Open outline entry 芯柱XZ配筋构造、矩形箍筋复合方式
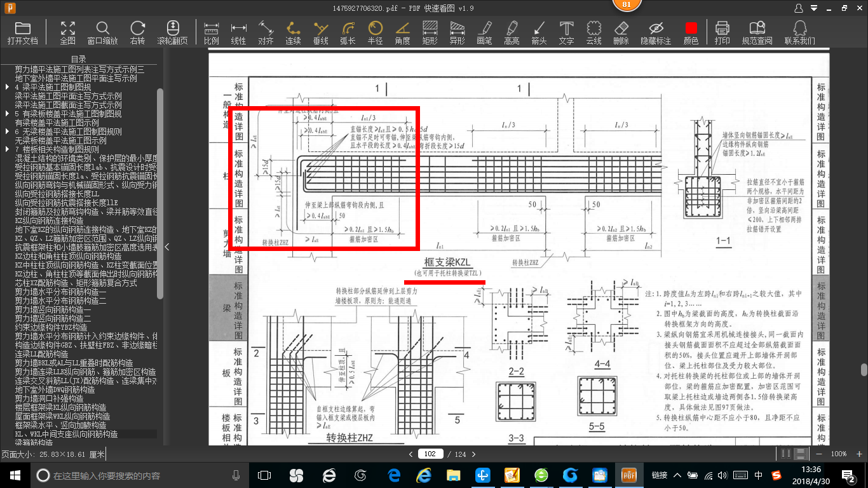The height and width of the screenshot is (488, 868). click(76, 283)
